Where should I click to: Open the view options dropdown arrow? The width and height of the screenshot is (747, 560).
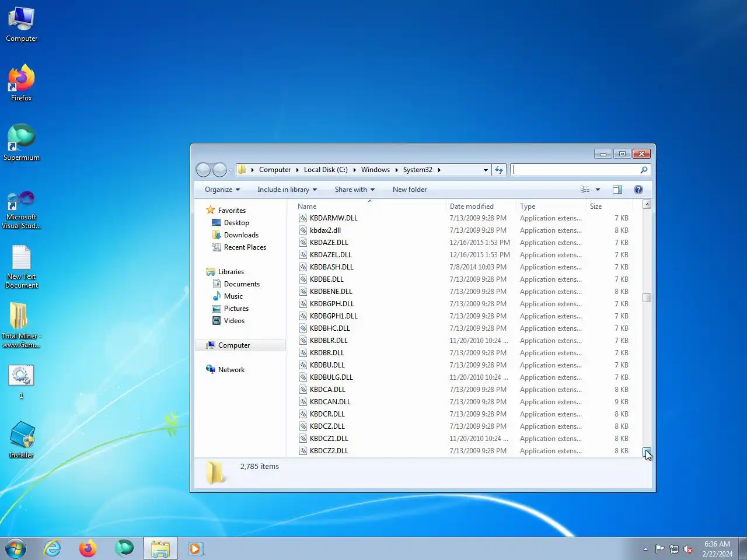598,190
